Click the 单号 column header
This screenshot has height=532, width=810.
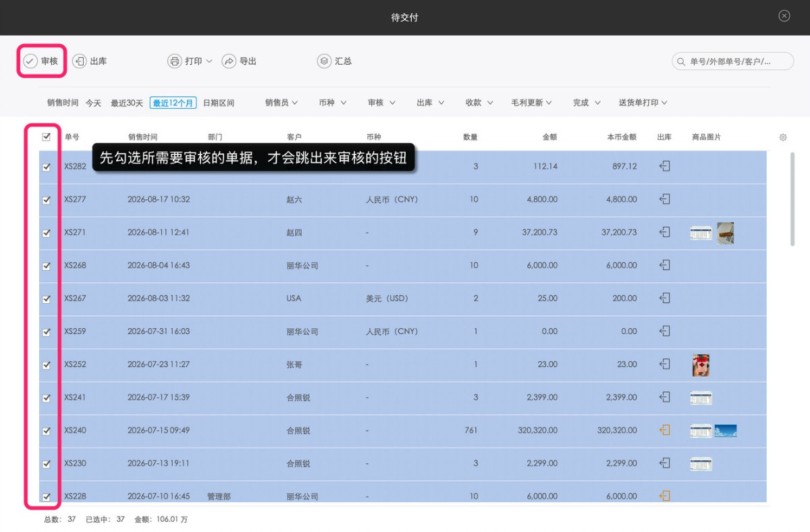click(x=72, y=137)
